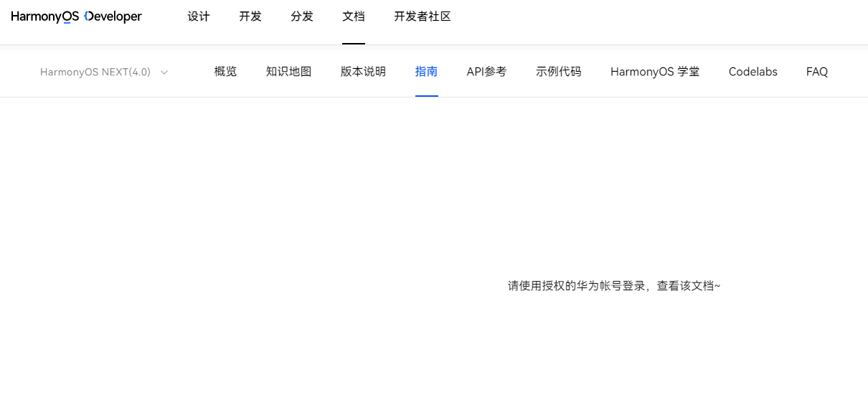868x420 pixels.
Task: Click the HarmonyOS Developer logo
Action: (77, 16)
